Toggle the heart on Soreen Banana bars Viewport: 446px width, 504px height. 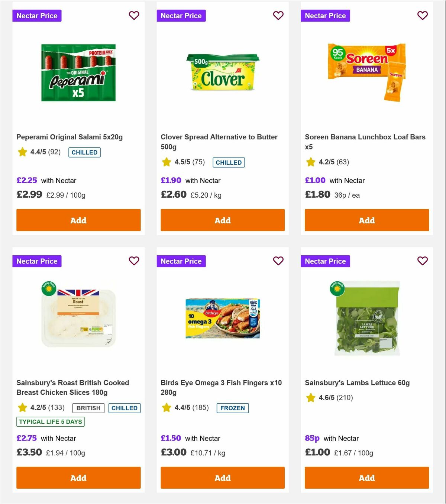[x=422, y=16]
